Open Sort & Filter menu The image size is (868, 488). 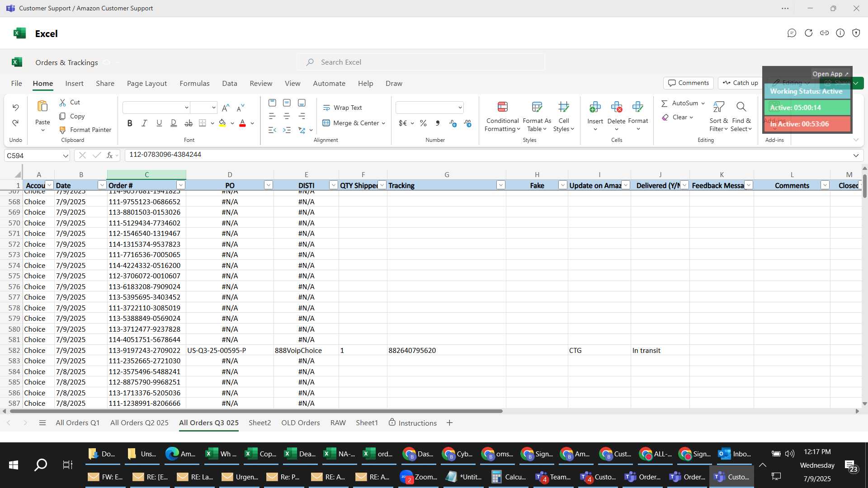(718, 116)
